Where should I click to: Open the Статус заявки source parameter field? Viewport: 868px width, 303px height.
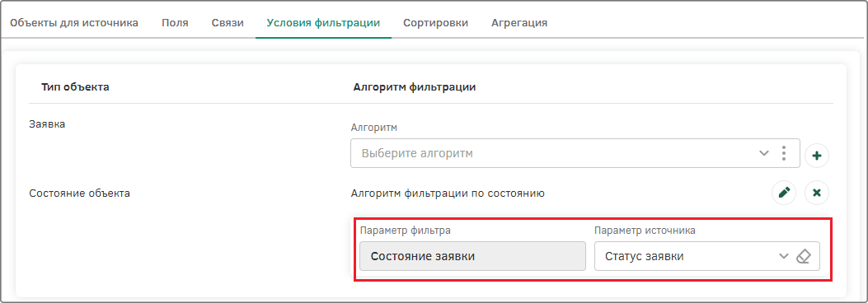tap(707, 256)
